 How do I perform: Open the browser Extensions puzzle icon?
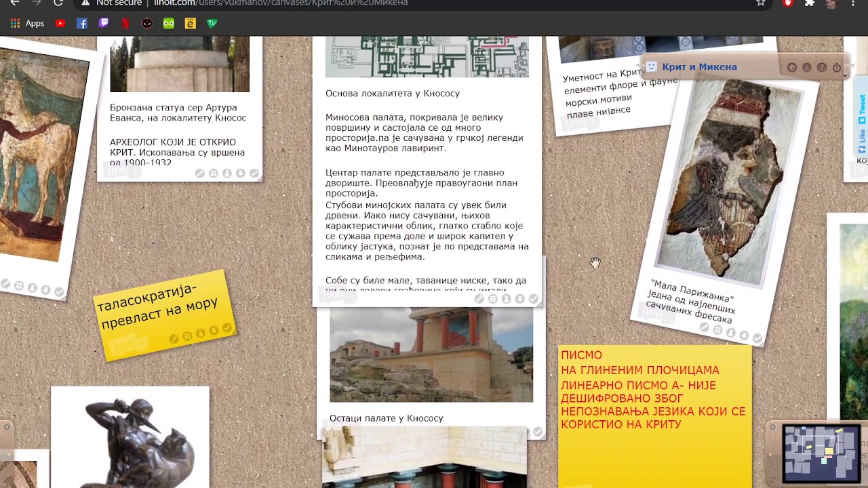tap(809, 3)
